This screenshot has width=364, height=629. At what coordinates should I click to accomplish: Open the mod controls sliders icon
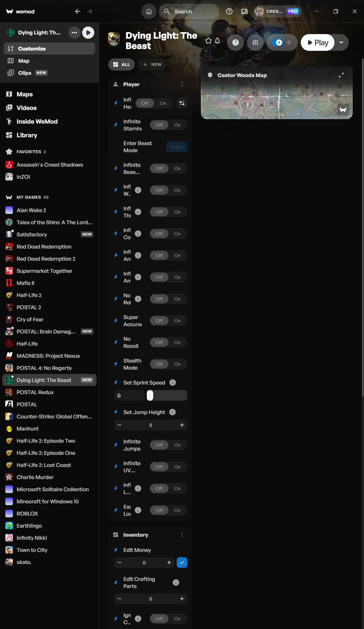(255, 42)
